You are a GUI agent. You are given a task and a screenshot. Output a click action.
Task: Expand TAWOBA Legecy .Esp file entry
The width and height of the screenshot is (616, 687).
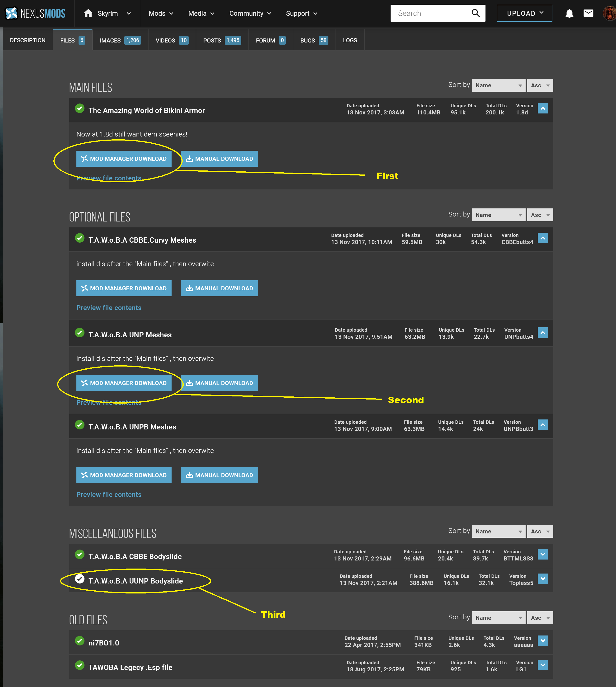pyautogui.click(x=542, y=665)
